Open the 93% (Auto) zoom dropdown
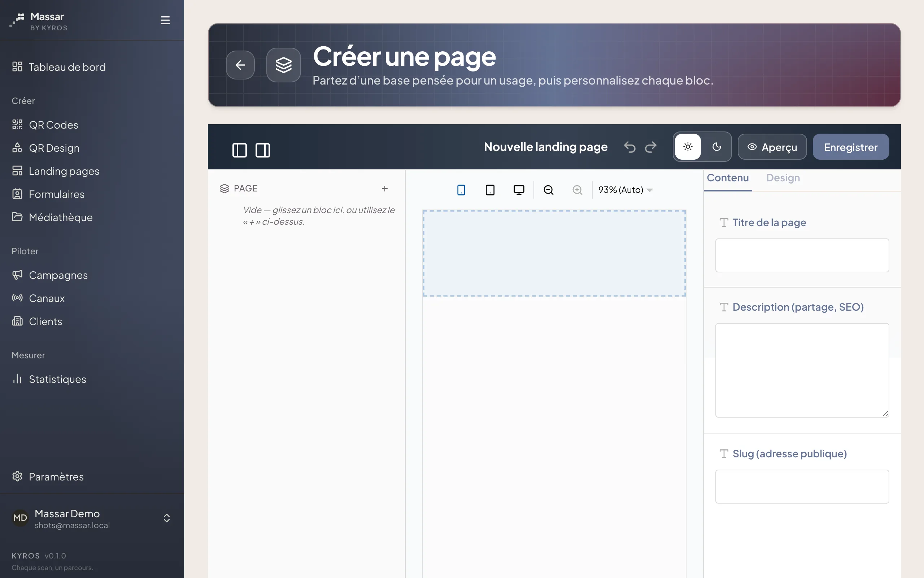This screenshot has width=924, height=578. tap(626, 190)
